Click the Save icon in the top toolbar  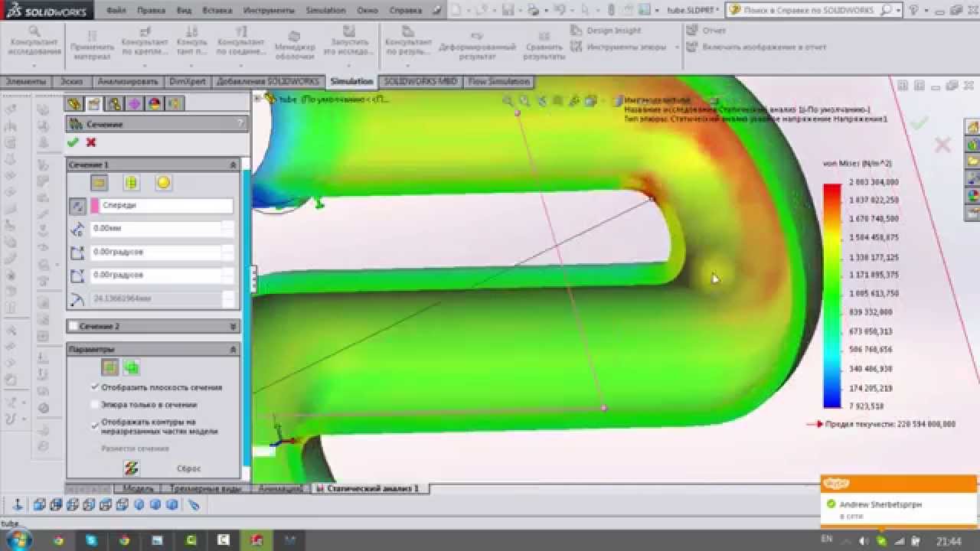[508, 10]
